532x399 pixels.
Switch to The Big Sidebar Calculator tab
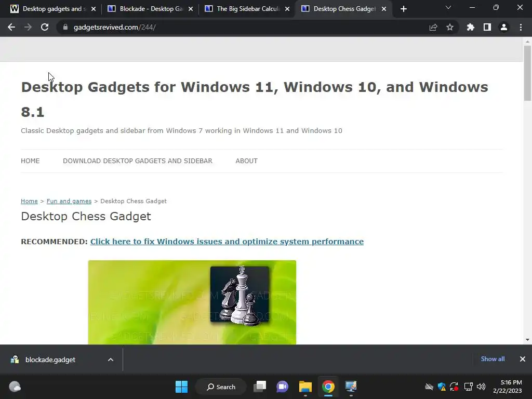pyautogui.click(x=247, y=9)
